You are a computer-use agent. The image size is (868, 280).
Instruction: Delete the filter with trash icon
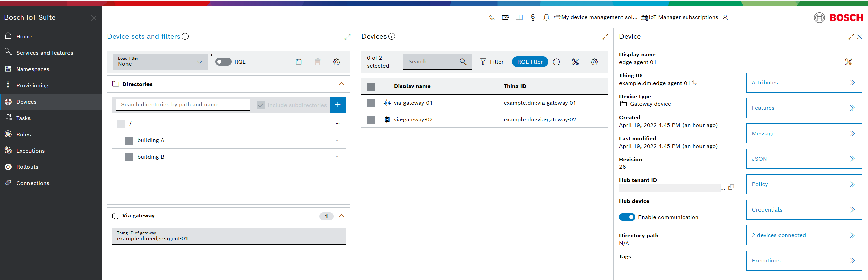click(318, 62)
